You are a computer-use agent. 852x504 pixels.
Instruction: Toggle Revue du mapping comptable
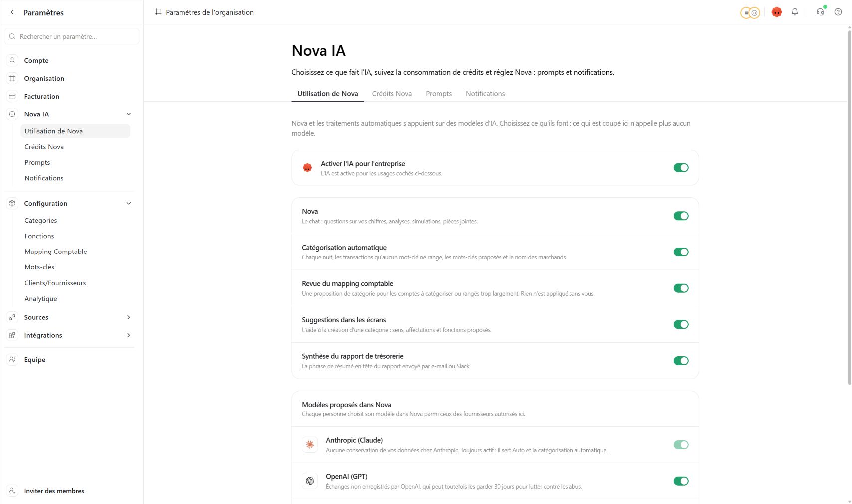(681, 288)
